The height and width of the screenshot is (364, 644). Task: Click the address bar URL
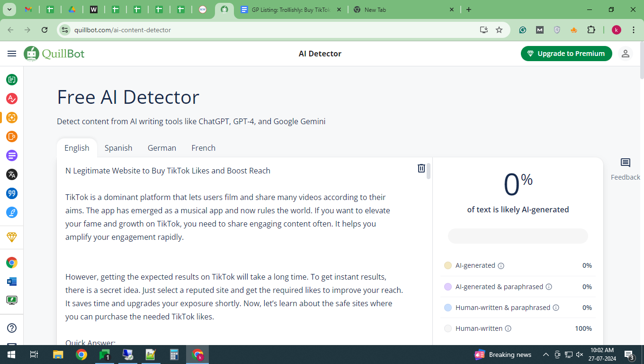[123, 30]
